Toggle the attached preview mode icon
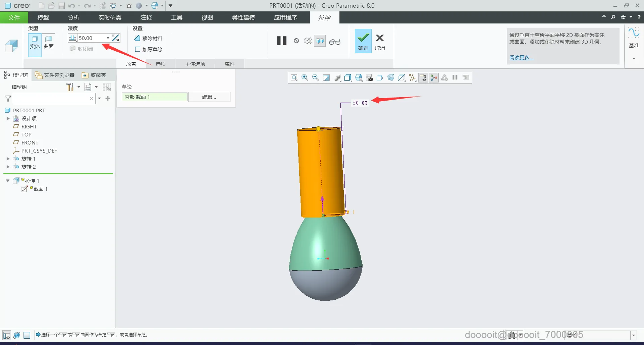644x345 pixels. 320,41
